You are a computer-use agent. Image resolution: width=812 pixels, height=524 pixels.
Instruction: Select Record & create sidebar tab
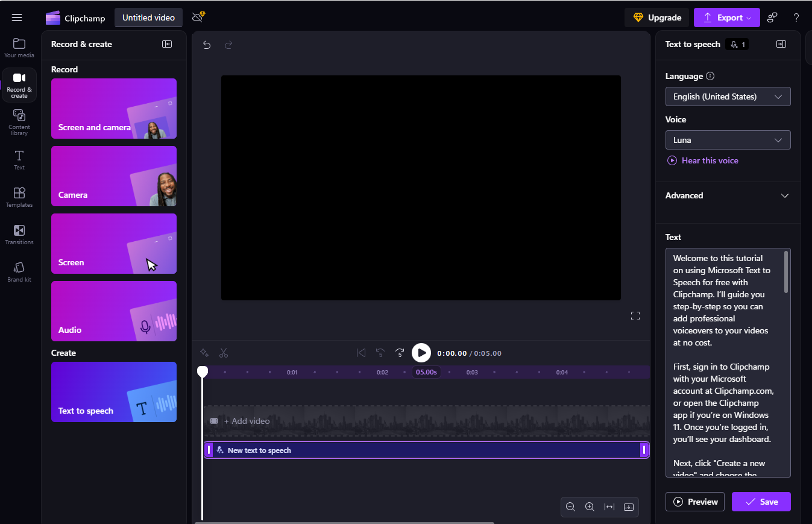[19, 85]
